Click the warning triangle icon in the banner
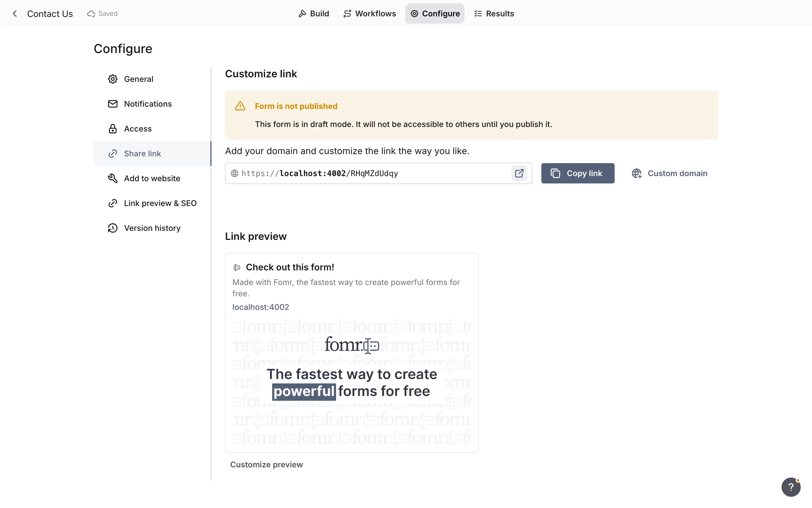This screenshot has width=812, height=508. click(x=240, y=106)
